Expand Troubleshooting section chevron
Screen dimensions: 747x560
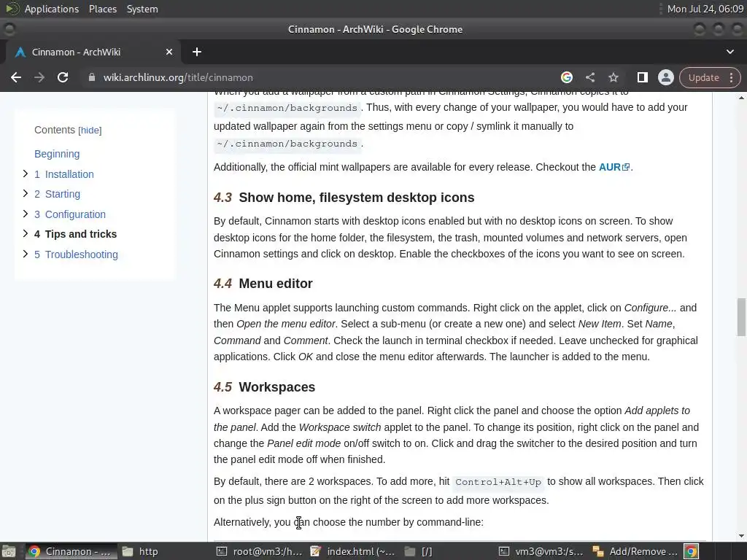coord(26,254)
